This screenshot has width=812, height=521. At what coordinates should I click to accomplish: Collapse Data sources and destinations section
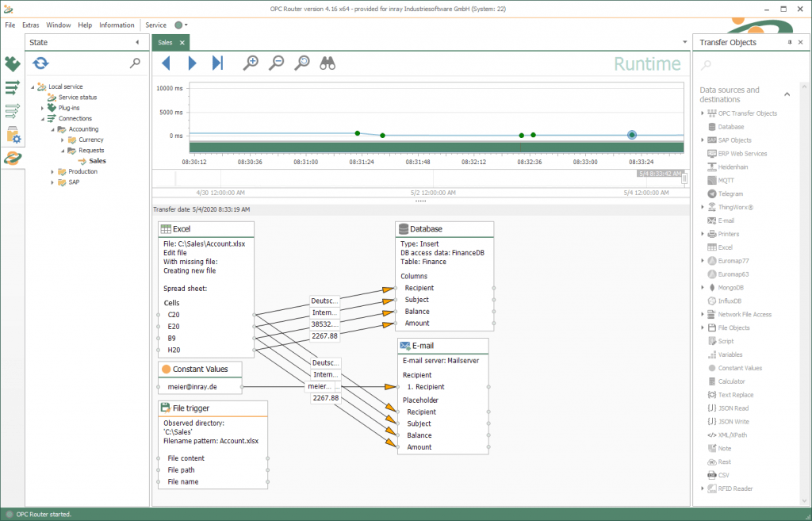[787, 94]
